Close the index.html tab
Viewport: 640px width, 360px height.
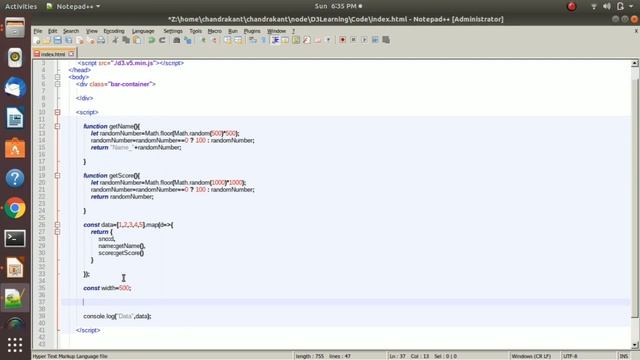(x=71, y=54)
